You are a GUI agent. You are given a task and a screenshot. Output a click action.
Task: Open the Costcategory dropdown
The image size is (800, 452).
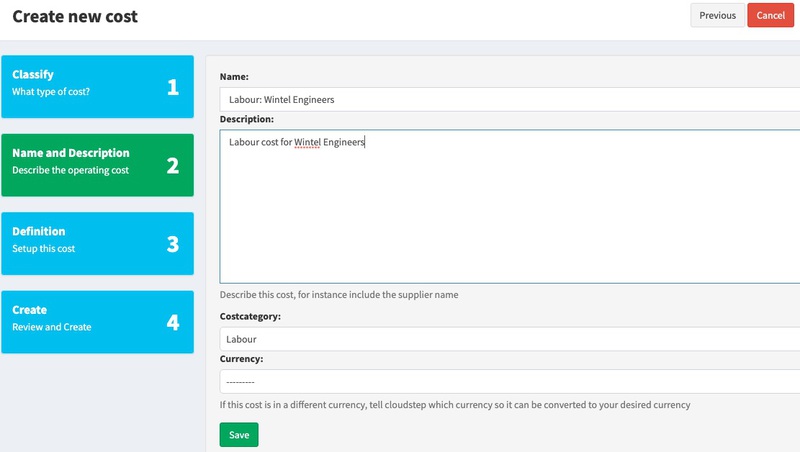pyautogui.click(x=510, y=339)
